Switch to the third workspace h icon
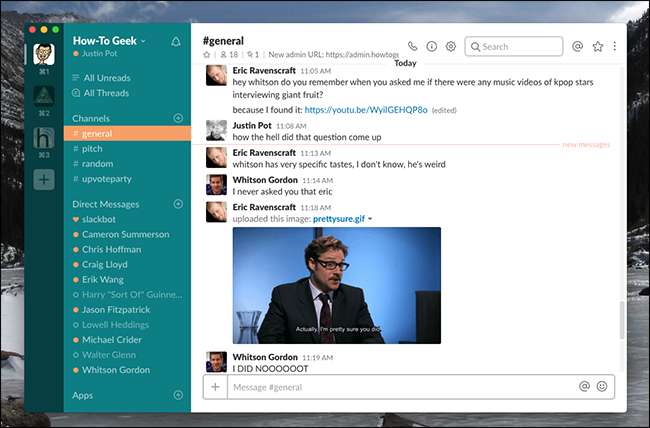This screenshot has height=428, width=650. [44, 138]
